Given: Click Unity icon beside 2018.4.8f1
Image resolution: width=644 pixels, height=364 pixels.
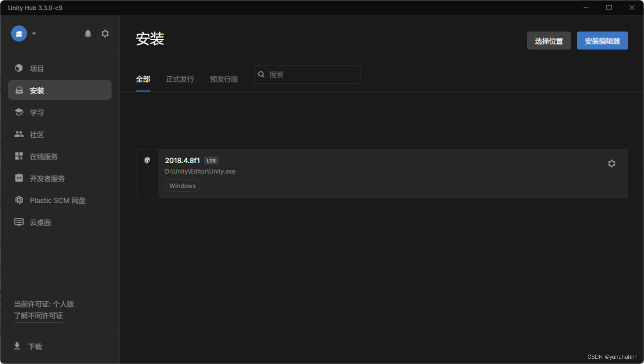Looking at the screenshot, I should coord(147,160).
